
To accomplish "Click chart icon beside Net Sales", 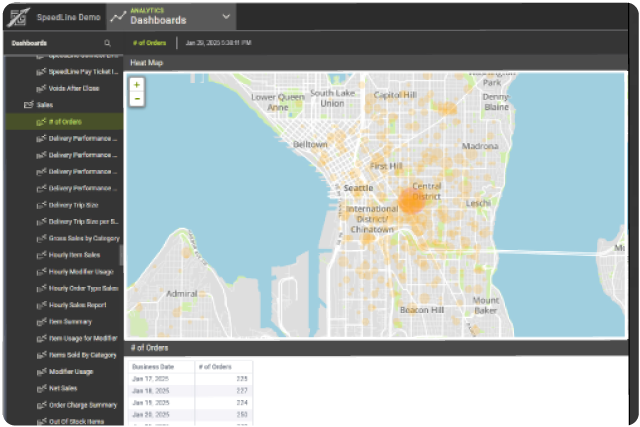I will pyautogui.click(x=41, y=388).
